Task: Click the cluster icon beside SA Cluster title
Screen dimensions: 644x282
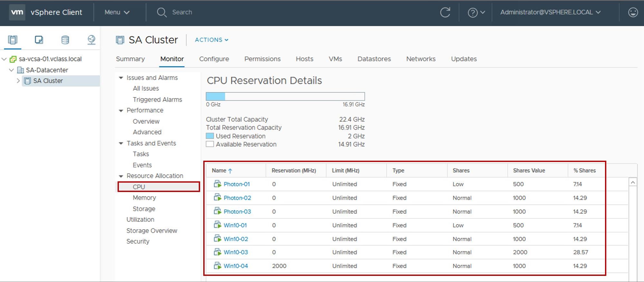Action: point(120,40)
